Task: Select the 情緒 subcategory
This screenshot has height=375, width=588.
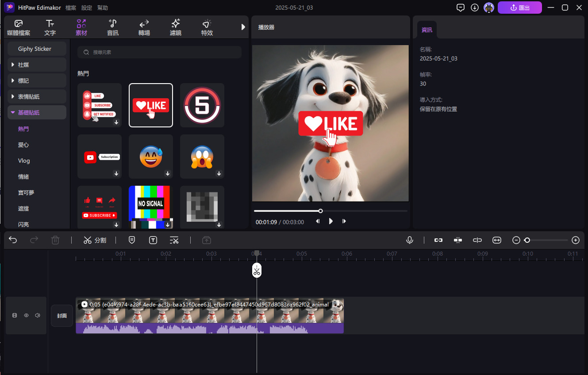Action: (x=23, y=176)
